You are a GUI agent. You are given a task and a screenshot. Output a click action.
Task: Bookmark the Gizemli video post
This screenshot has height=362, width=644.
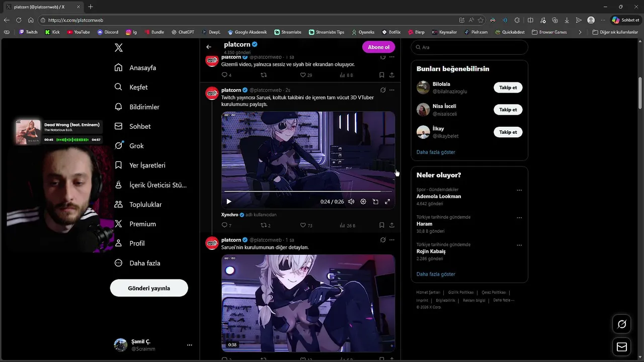pyautogui.click(x=382, y=75)
